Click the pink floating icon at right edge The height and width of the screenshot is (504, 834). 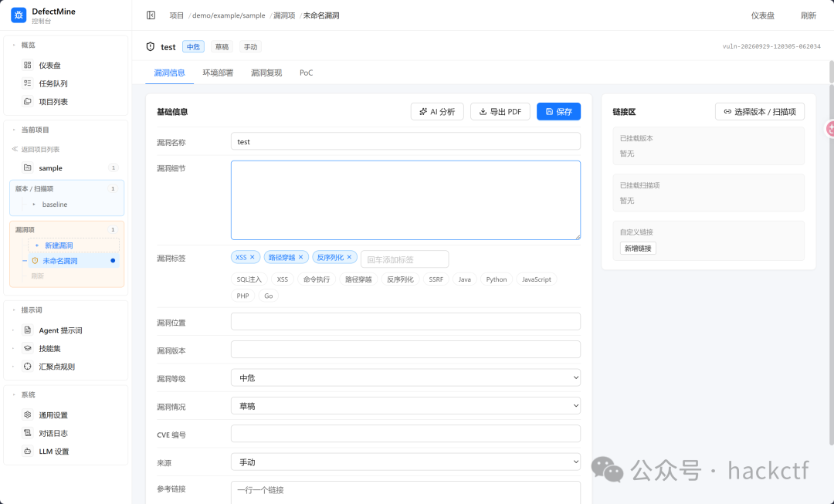point(829,129)
